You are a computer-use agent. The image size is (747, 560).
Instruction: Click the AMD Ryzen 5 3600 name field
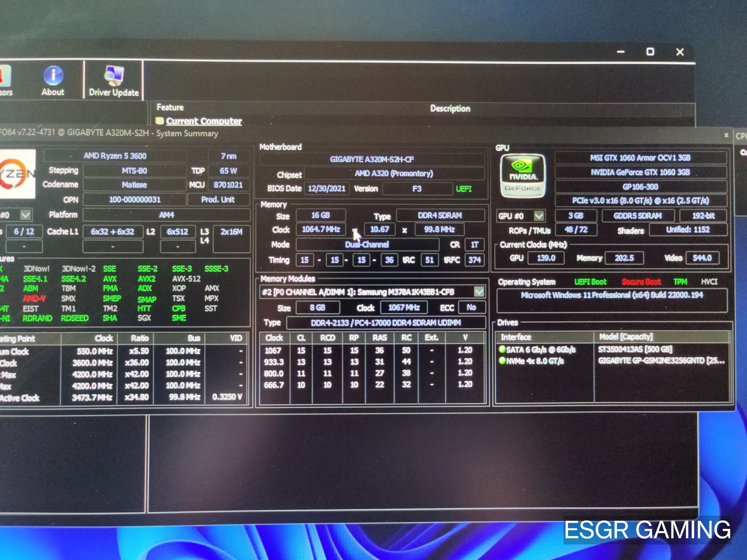tap(115, 156)
